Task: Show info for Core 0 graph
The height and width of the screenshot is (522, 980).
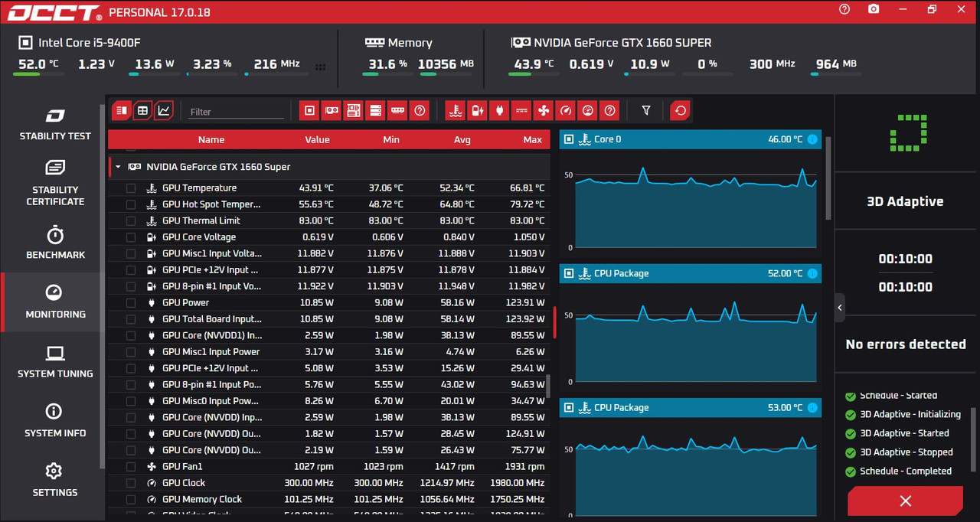Action: coord(812,139)
